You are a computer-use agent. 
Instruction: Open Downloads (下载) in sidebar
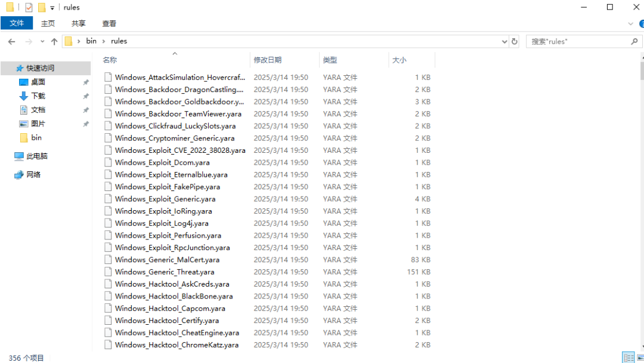tap(38, 96)
